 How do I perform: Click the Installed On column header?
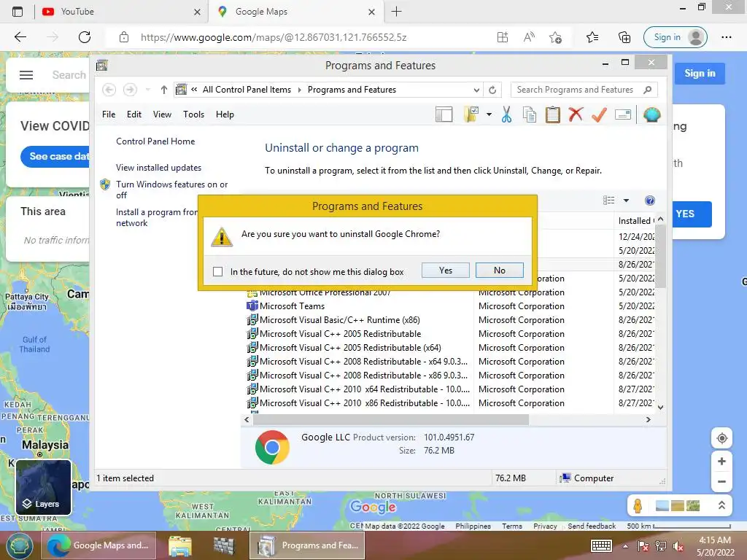pos(635,220)
